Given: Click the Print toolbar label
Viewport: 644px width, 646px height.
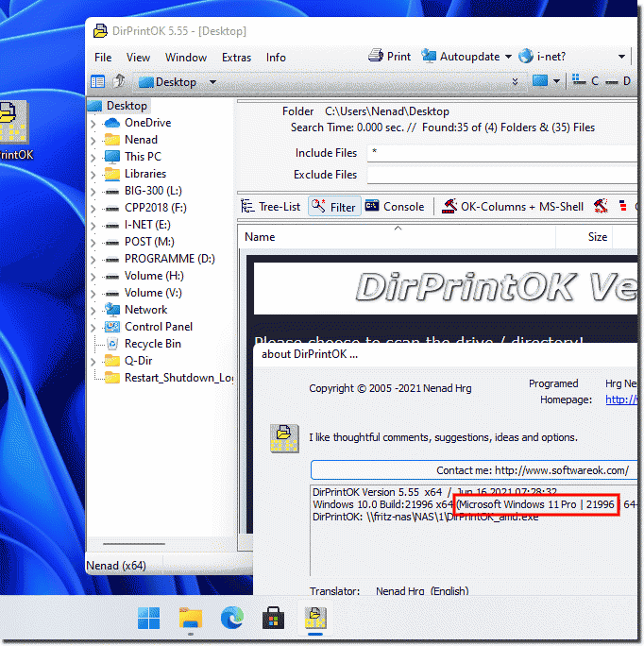Looking at the screenshot, I should pos(398,57).
